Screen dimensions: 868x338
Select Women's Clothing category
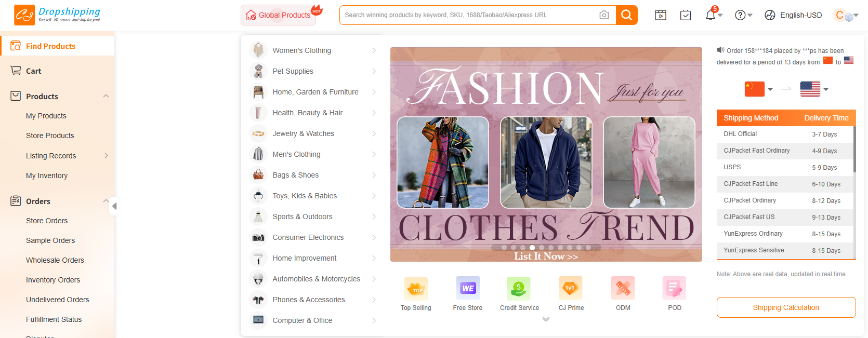pos(301,50)
